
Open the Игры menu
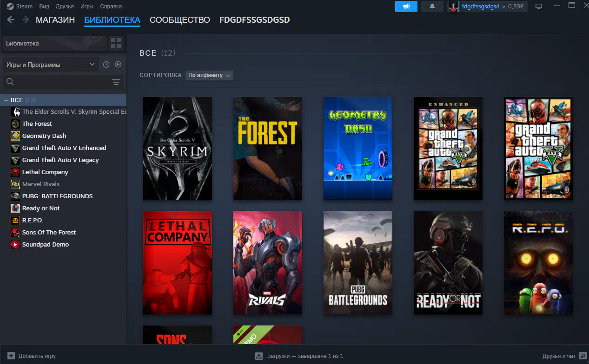[87, 6]
